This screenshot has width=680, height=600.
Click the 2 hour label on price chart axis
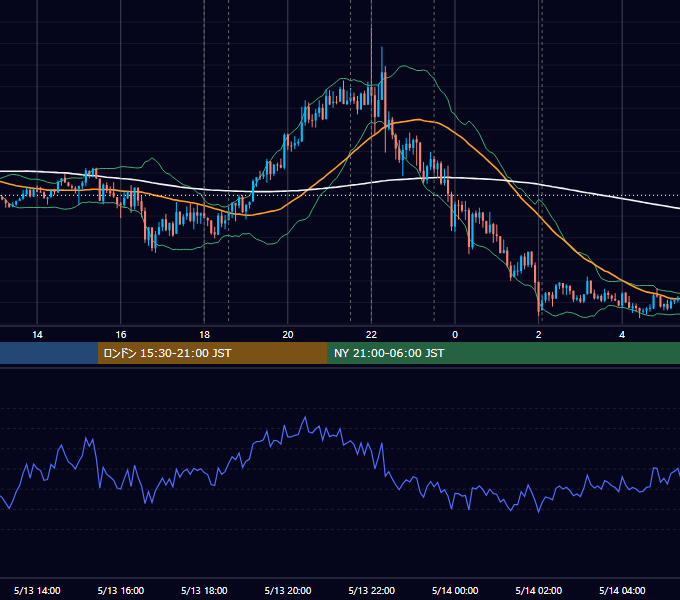tap(539, 335)
